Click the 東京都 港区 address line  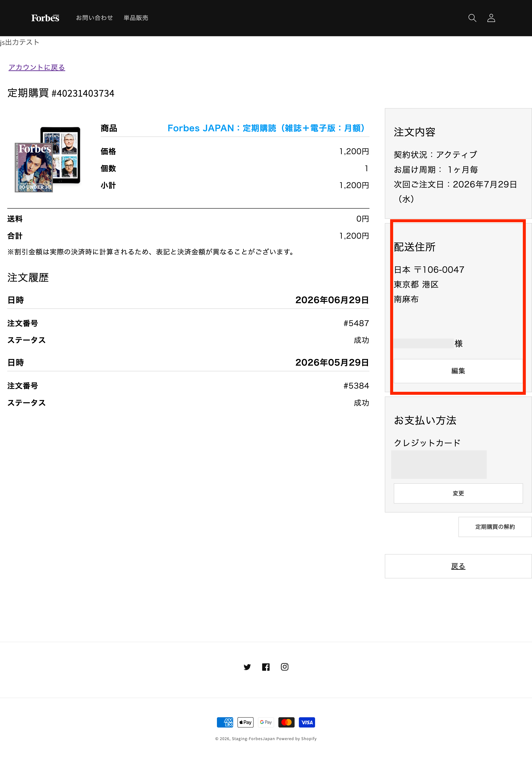[x=416, y=285]
